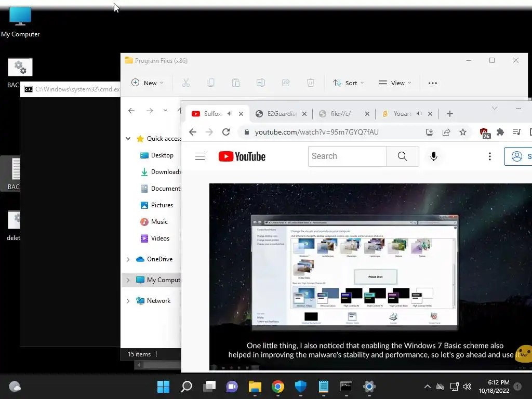Open YouTube settings three-dot menu
This screenshot has height=399, width=532.
click(x=489, y=156)
